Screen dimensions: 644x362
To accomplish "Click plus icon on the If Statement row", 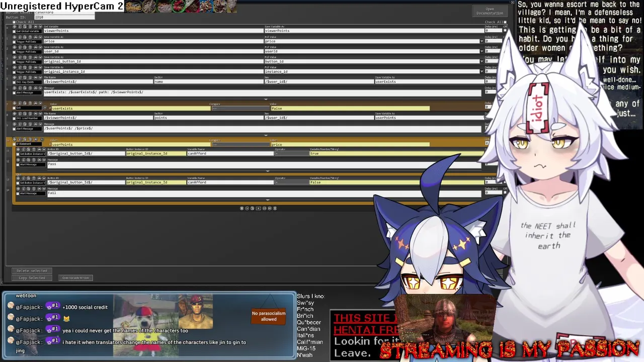I will click(14, 139).
